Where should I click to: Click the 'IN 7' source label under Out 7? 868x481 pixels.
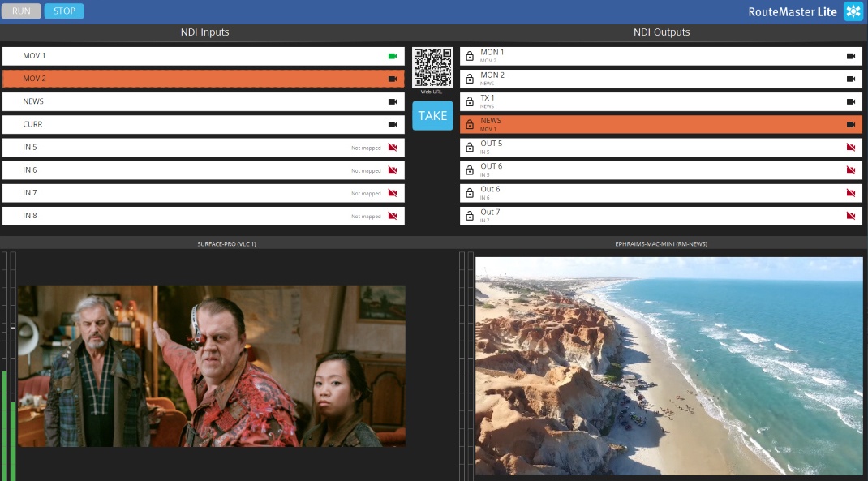point(485,221)
